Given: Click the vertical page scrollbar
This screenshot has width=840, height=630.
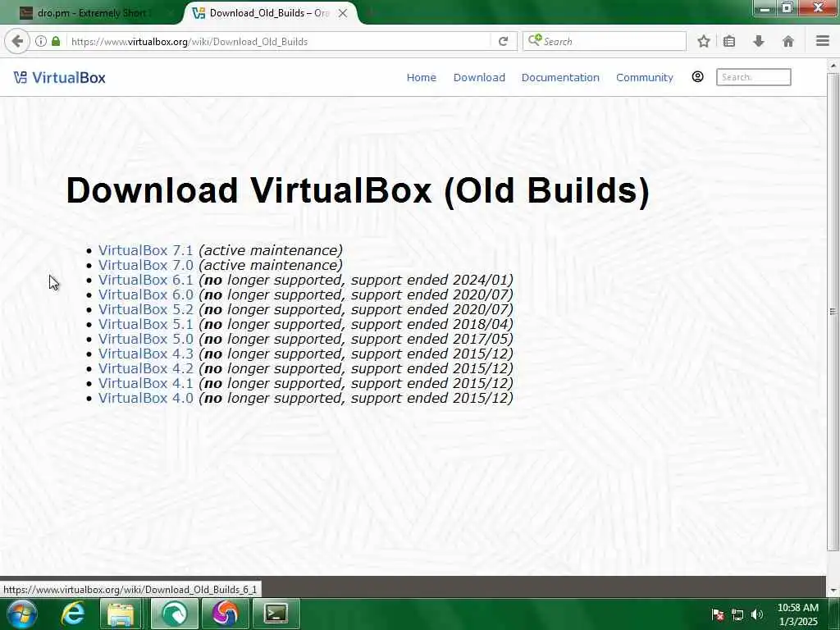Looking at the screenshot, I should click(x=833, y=311).
